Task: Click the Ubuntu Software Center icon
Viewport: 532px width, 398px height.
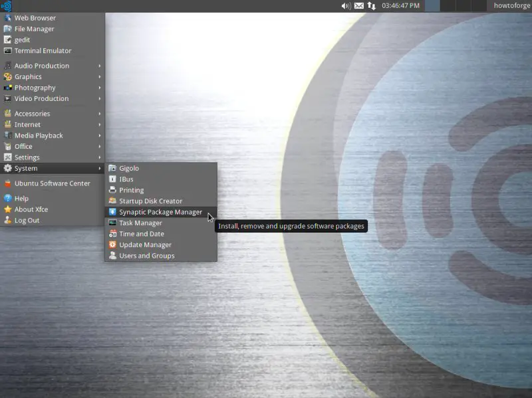Action: click(7, 183)
